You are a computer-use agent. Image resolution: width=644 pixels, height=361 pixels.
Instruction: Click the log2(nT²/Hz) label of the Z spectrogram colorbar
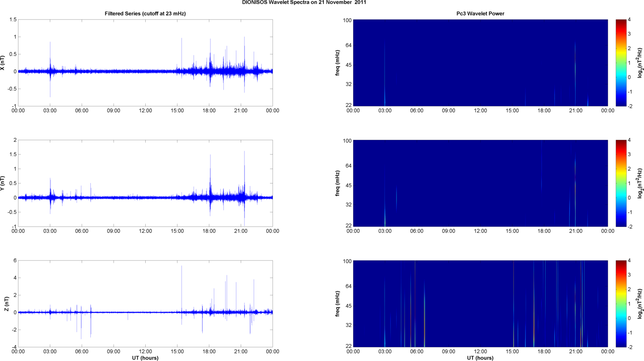pos(640,304)
